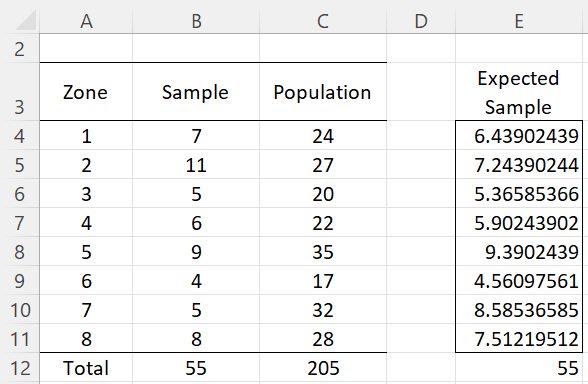Select row 11 header
Viewport: 588px width, 384px height.
(x=20, y=339)
